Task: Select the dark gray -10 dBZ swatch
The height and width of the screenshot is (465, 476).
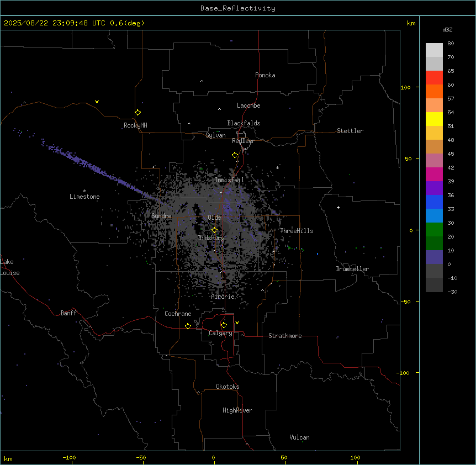Action: click(x=434, y=285)
